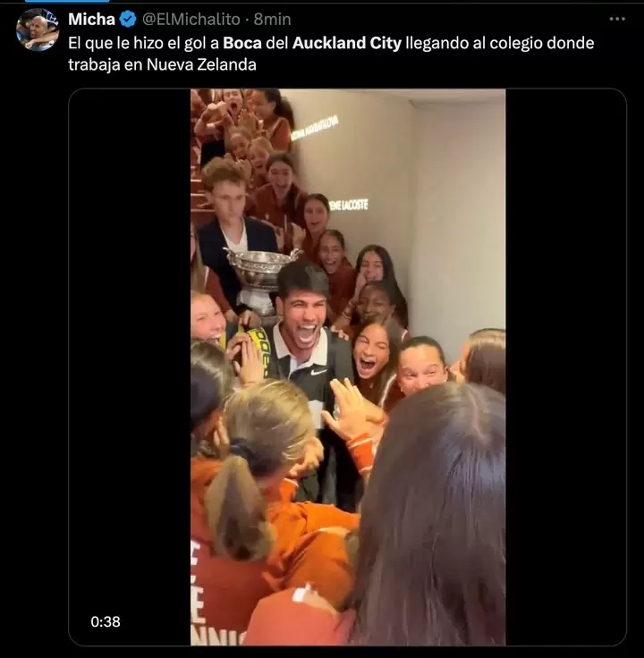Click the 0:38 video duration badge
This screenshot has height=658, width=644.
tap(105, 621)
